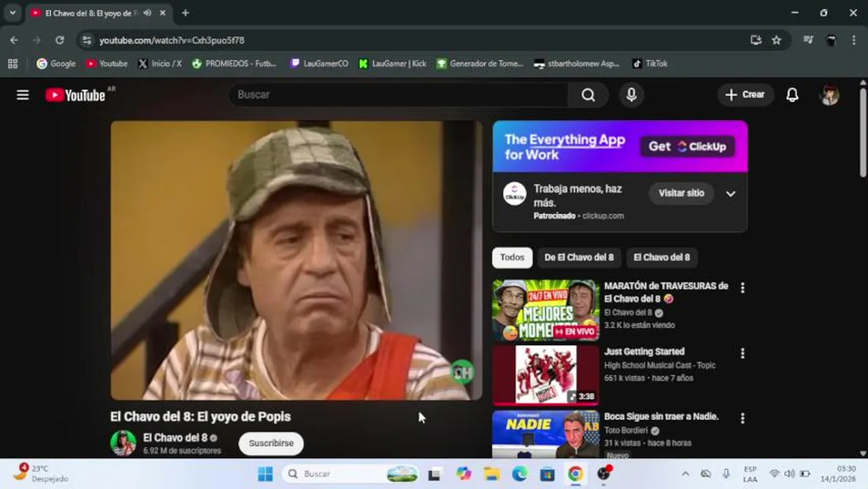Bookmark this page with the star icon
Screen dimensions: 868x489
coord(776,40)
